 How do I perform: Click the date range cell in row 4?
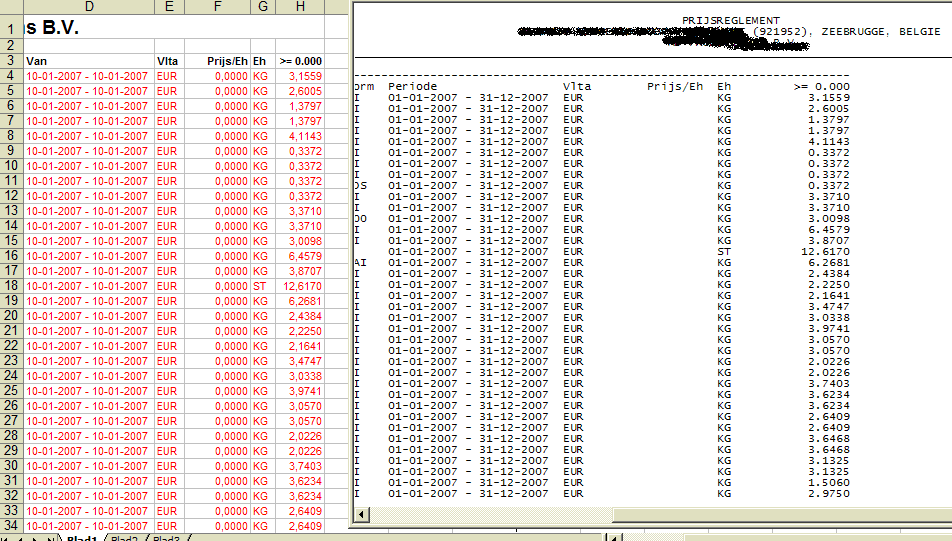point(89,76)
